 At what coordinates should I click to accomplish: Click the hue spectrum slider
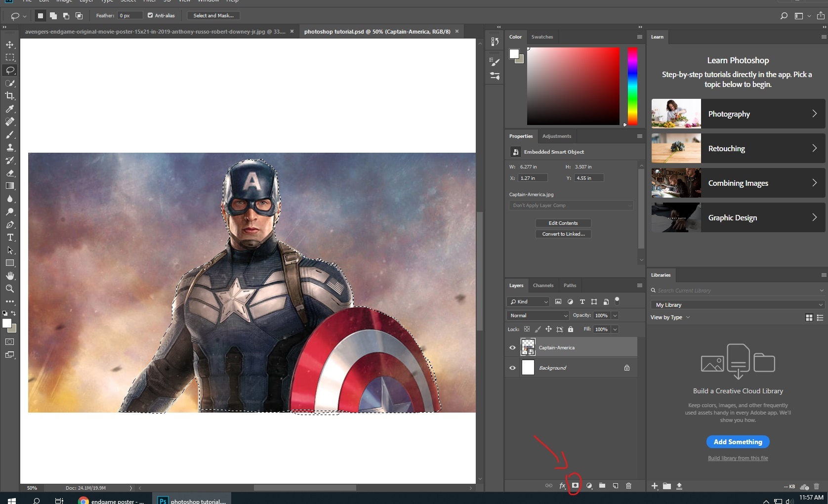tap(632, 86)
